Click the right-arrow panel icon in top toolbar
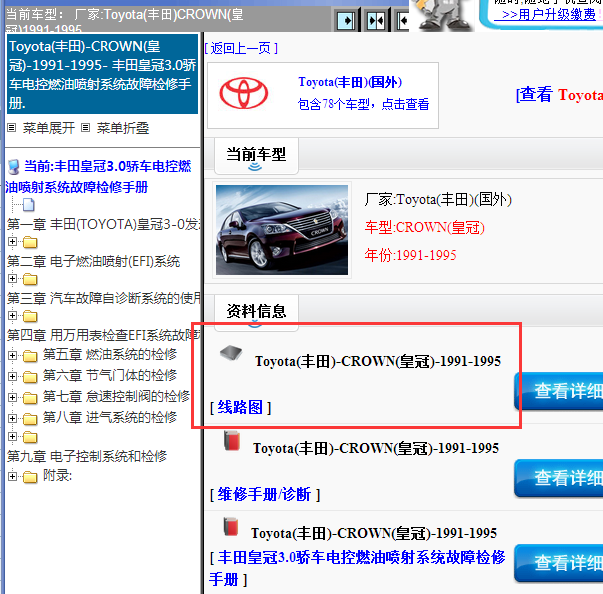 tap(345, 20)
